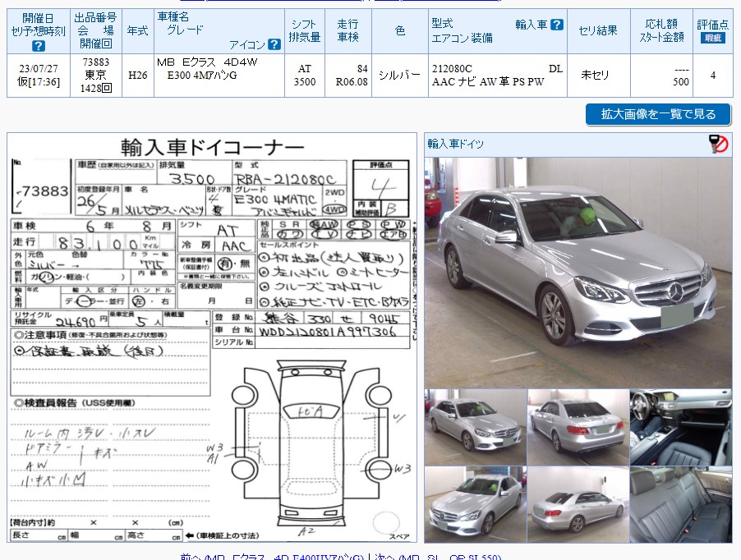Open rear view thumbnail with red taillights

tap(578, 427)
